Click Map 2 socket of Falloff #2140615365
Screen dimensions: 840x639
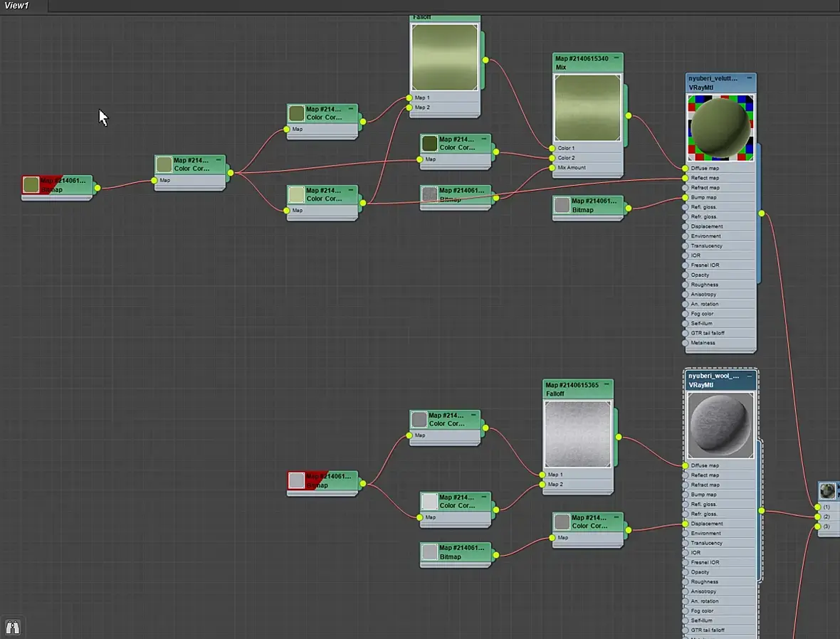[542, 484]
